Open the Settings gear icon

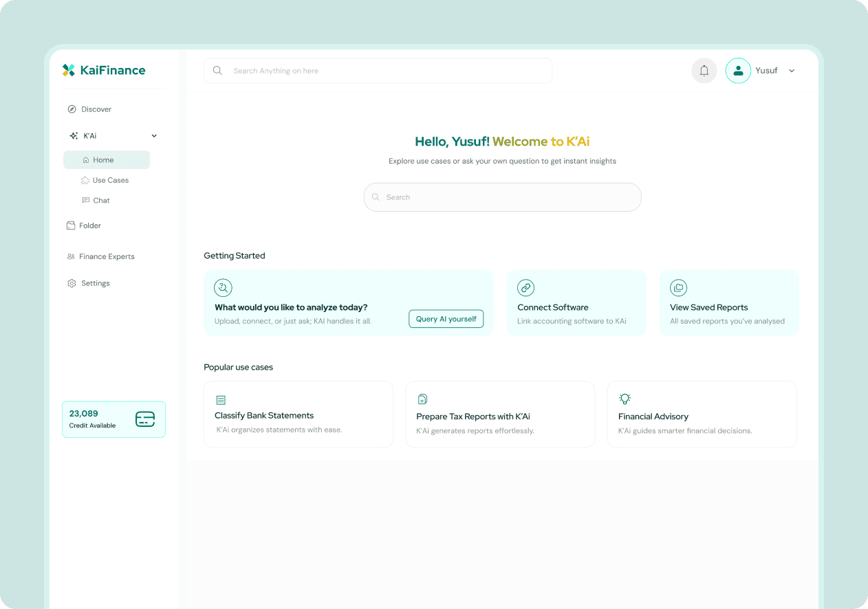[71, 283]
